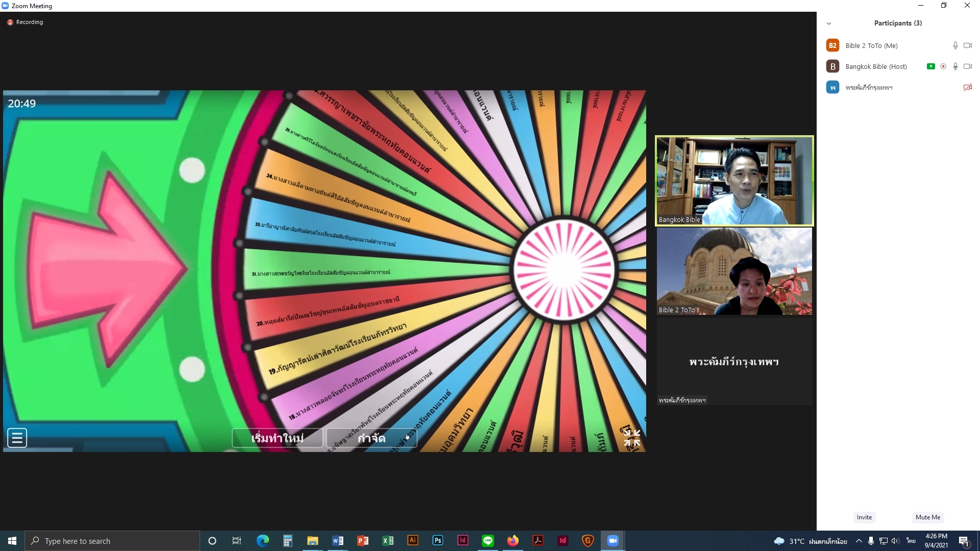Open Adobe Illustrator from taskbar

click(x=412, y=540)
